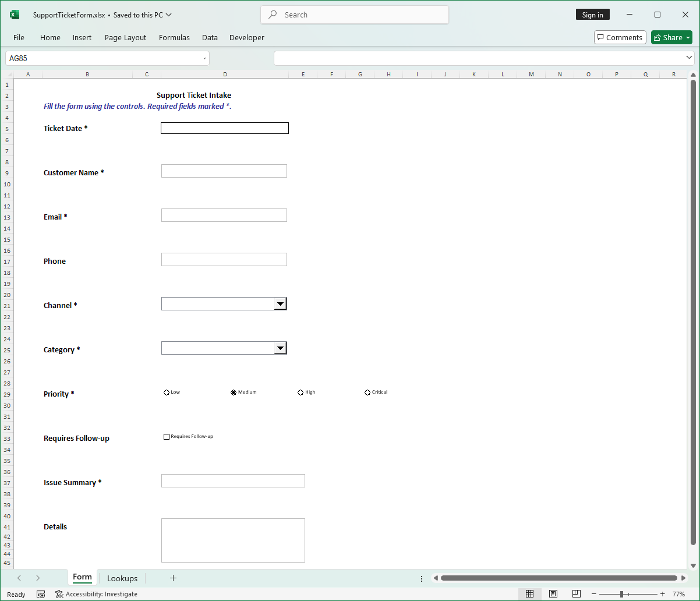Expand the Category dropdown
The image size is (700, 601).
tap(281, 348)
